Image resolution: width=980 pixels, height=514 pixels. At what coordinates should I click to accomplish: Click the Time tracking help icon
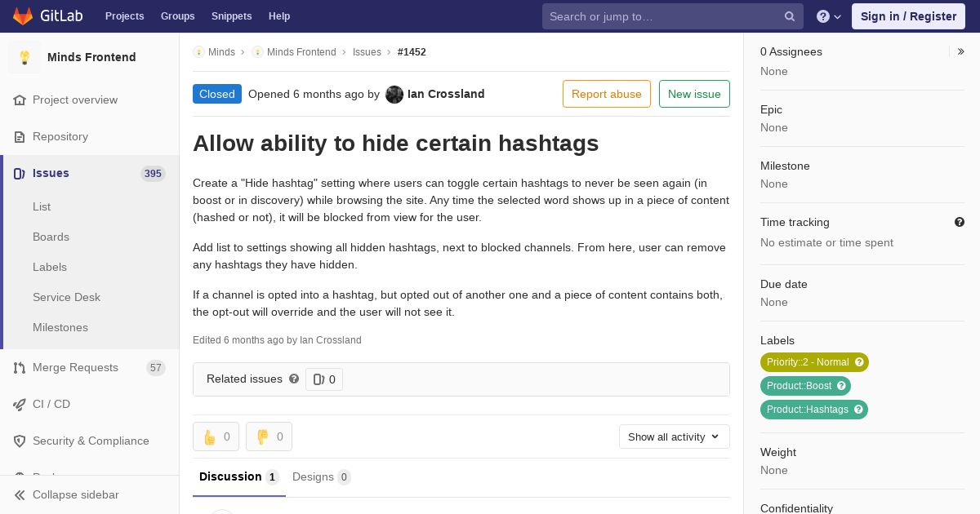960,222
